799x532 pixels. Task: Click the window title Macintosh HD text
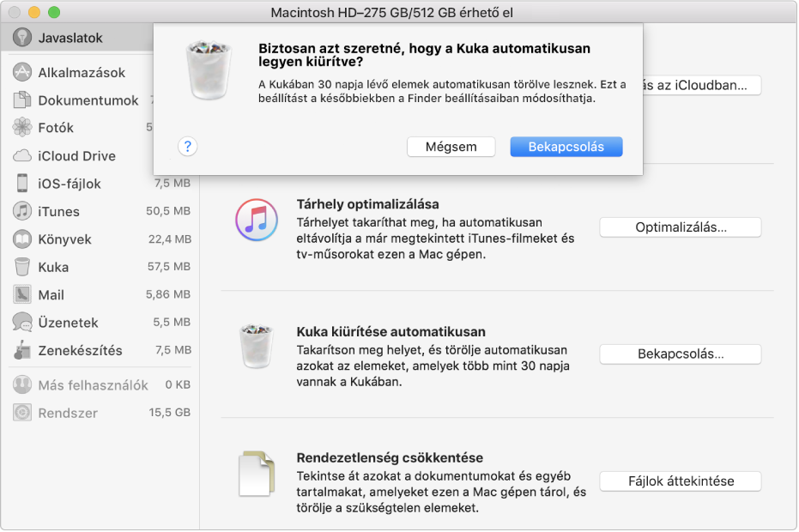click(x=392, y=12)
